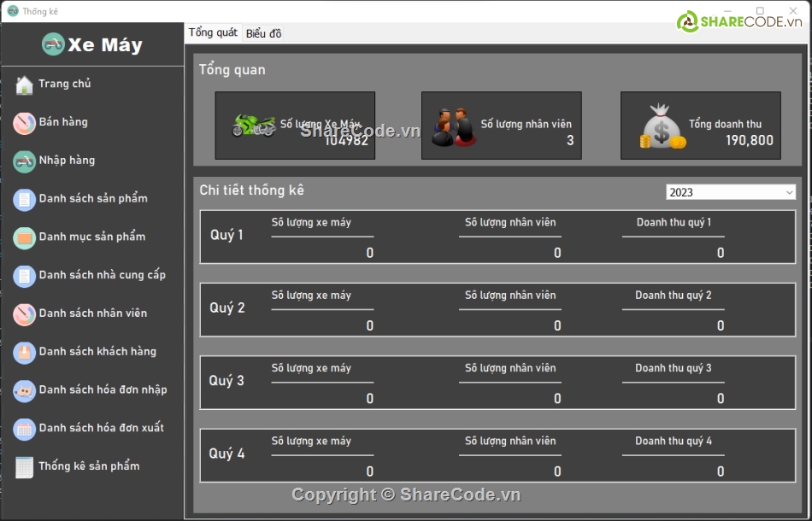
Task: Click the Bán hàng sidebar icon
Action: point(24,123)
